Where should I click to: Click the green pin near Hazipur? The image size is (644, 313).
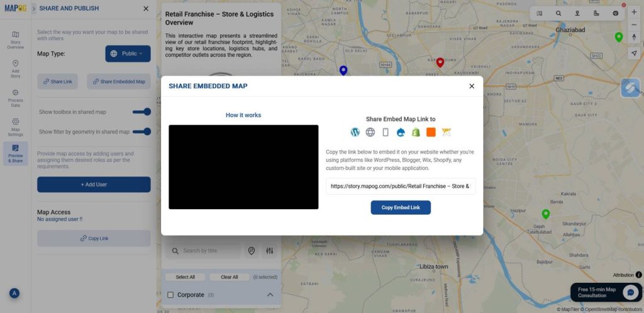click(x=545, y=214)
